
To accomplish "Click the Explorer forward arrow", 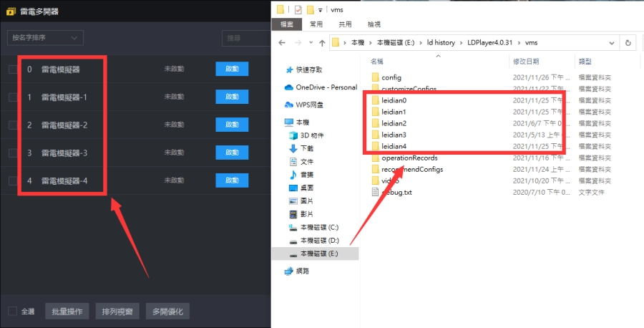I will pos(298,43).
